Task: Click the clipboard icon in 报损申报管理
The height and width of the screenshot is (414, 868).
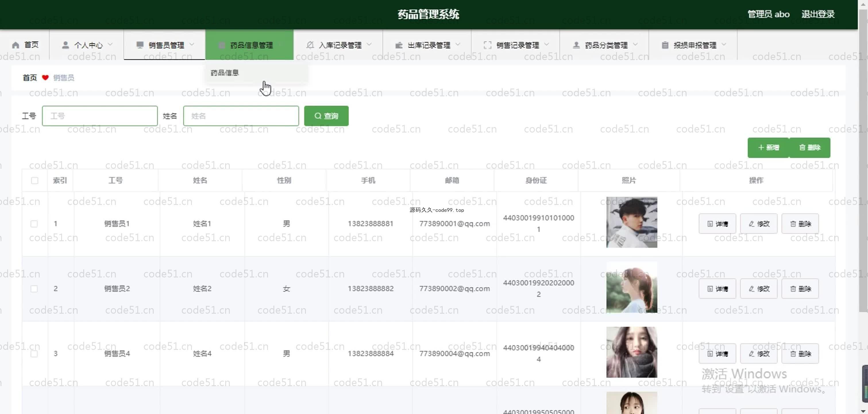Action: point(665,45)
